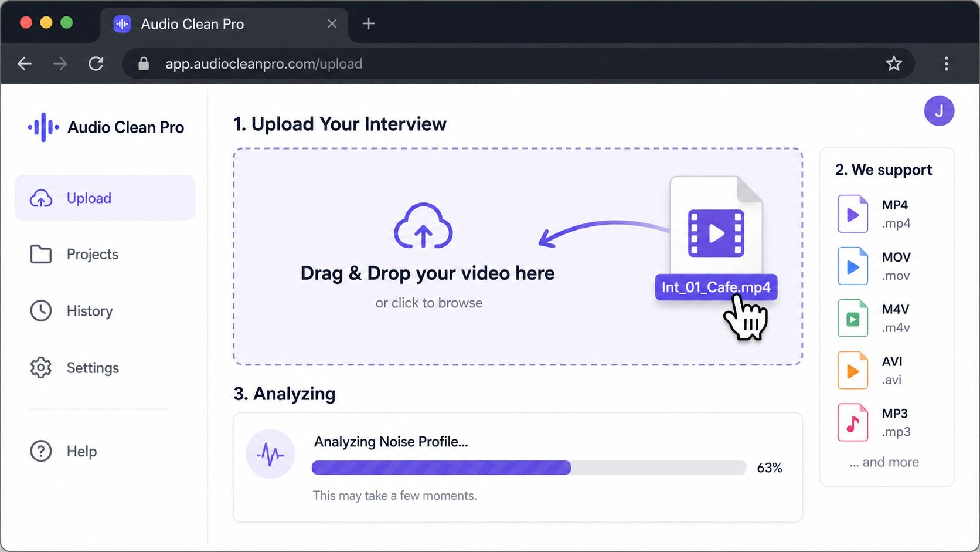Click the .mov extension text
This screenshot has width=980, height=552.
coord(896,276)
